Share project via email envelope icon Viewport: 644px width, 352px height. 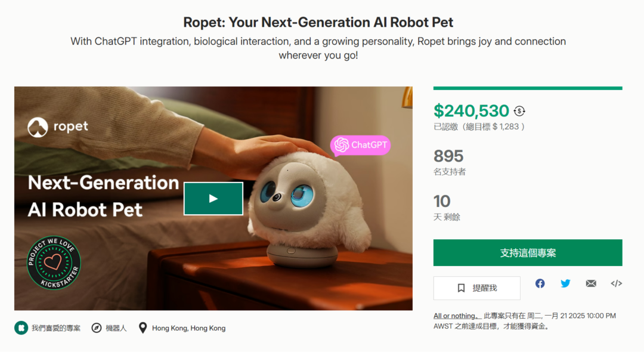coord(591,283)
